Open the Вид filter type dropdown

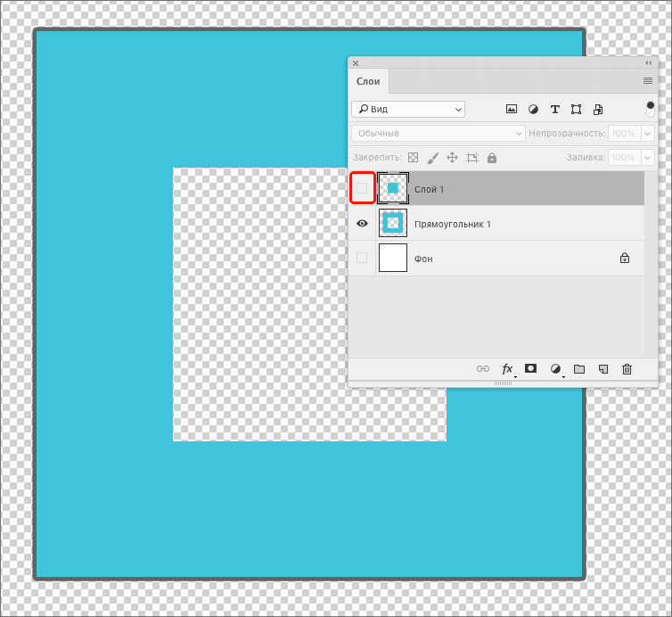point(408,110)
